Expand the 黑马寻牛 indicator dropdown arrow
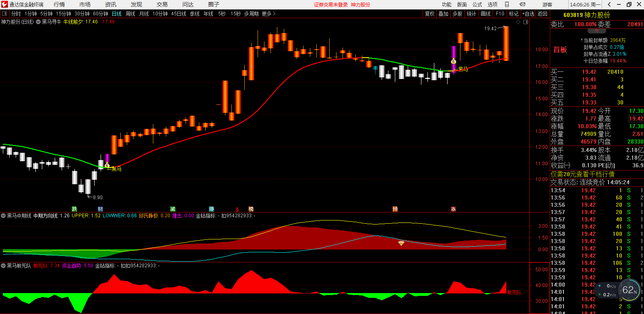Image resolution: width=644 pixels, height=314 pixels. (x=38, y=22)
